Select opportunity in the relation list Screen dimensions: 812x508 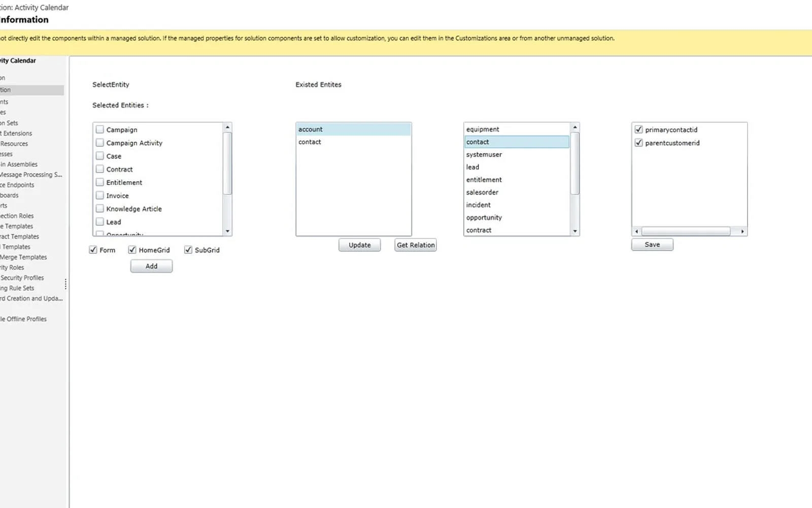click(x=517, y=217)
